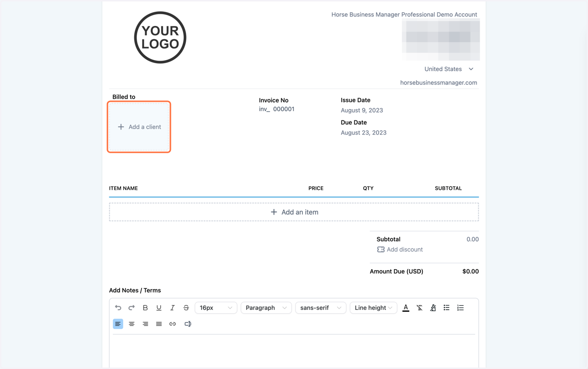The image size is (588, 369).
Task: Align text right
Action: tap(145, 324)
